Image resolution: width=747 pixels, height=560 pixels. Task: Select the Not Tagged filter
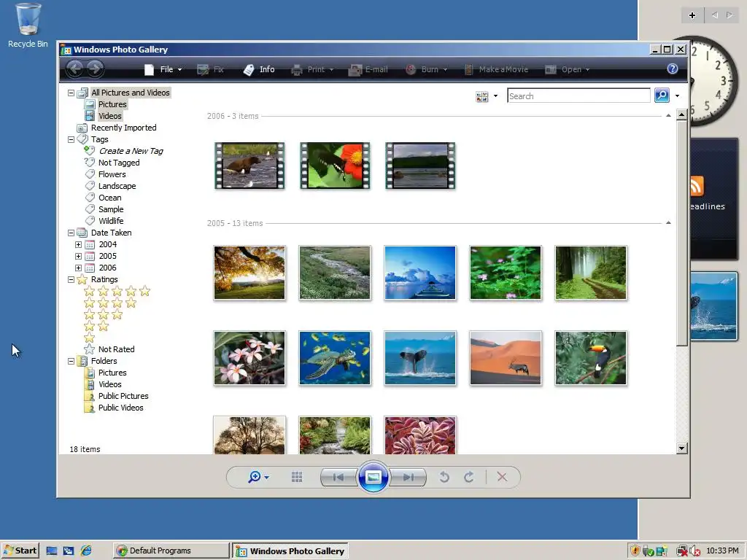click(119, 163)
